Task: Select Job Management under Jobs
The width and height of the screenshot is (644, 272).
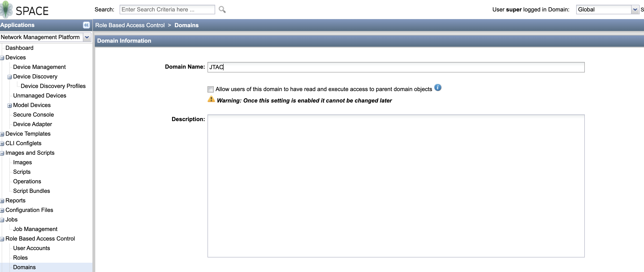Action: (35, 229)
